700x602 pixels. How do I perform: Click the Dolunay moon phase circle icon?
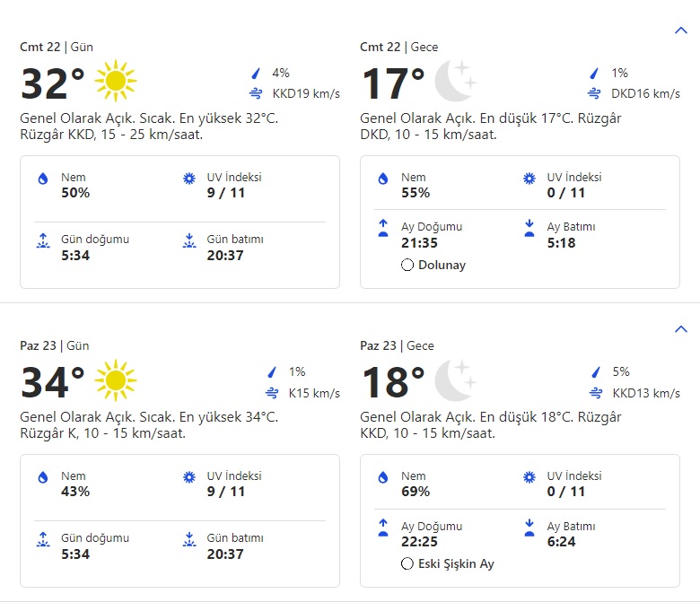tap(407, 265)
